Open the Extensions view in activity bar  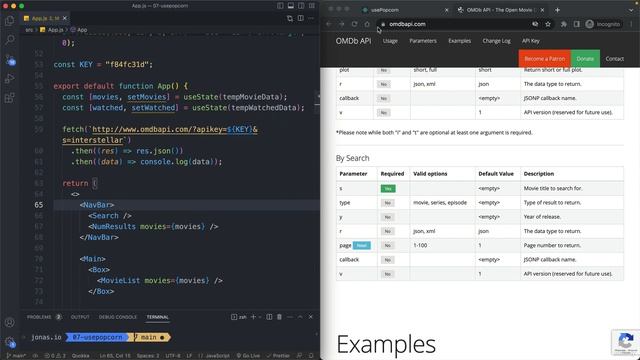pyautogui.click(x=9, y=98)
